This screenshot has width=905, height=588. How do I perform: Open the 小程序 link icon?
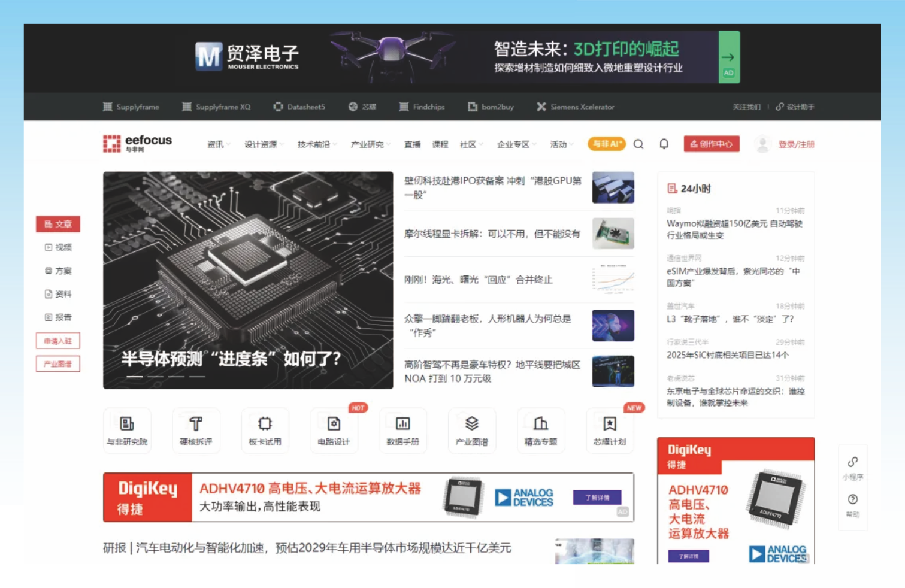click(852, 463)
